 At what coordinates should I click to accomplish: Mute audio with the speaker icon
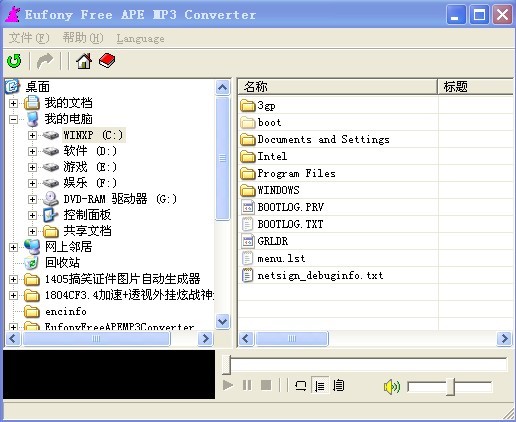click(392, 387)
